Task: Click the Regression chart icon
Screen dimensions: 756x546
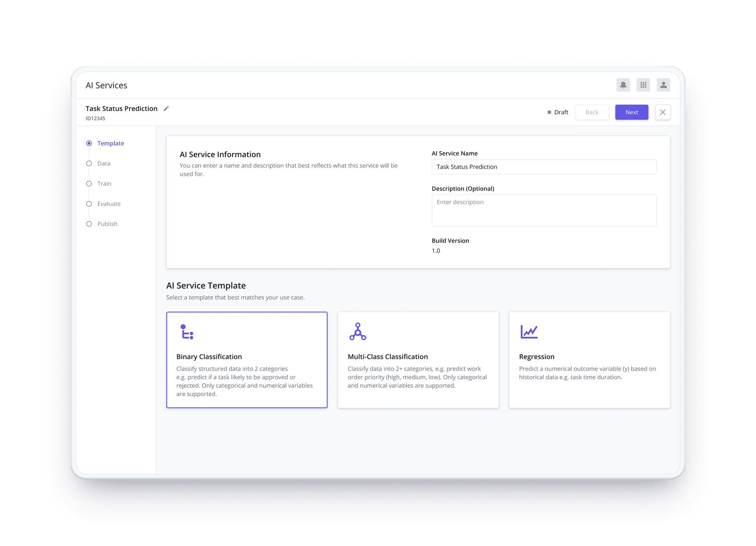Action: (529, 332)
